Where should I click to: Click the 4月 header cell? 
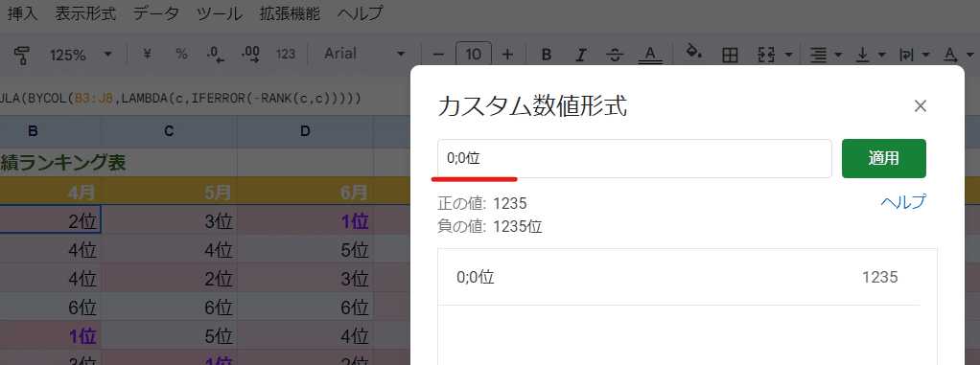pos(51,191)
